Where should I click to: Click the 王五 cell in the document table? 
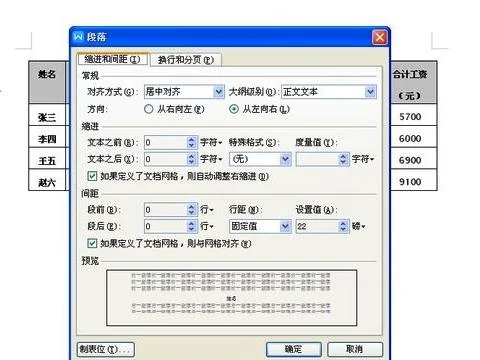[x=47, y=158]
